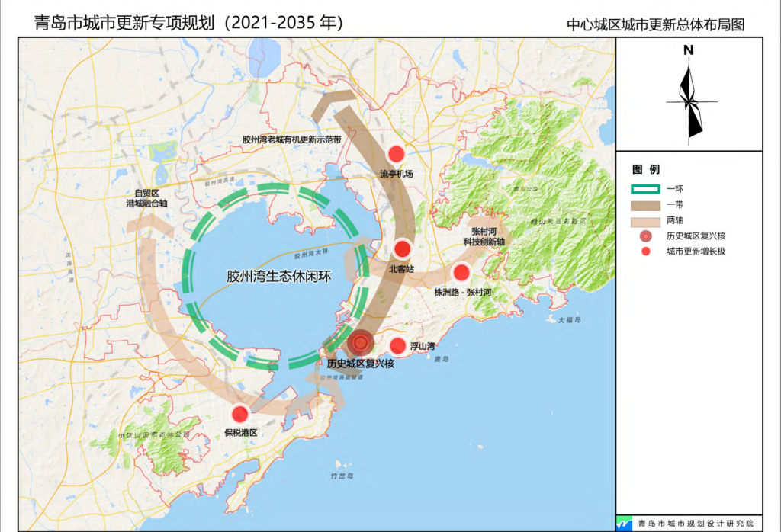Click the 历史城区复兴核 concentric circle symbol
Screen dimensions: 781x532
(359, 342)
